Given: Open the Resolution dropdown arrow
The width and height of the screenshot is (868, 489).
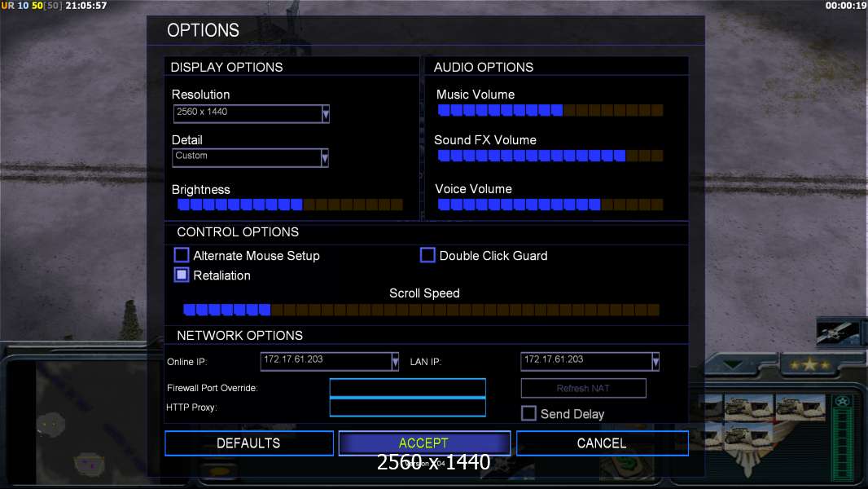Looking at the screenshot, I should point(326,114).
